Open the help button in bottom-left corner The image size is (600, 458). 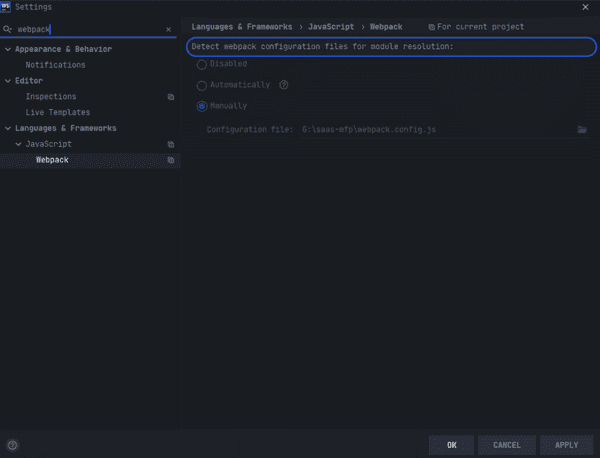[x=12, y=445]
